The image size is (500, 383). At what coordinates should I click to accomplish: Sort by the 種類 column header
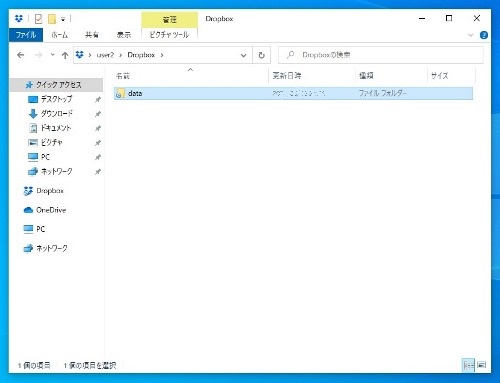coord(391,76)
